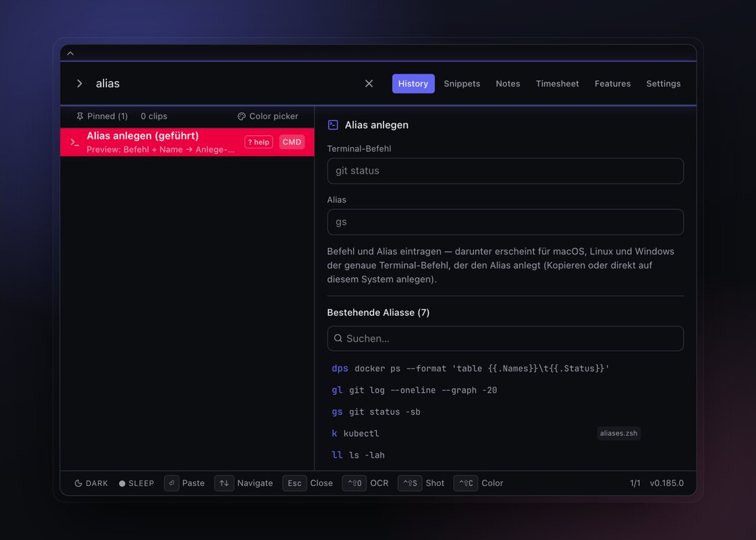Collapse the window with the top chevron
The height and width of the screenshot is (540, 756).
[70, 53]
